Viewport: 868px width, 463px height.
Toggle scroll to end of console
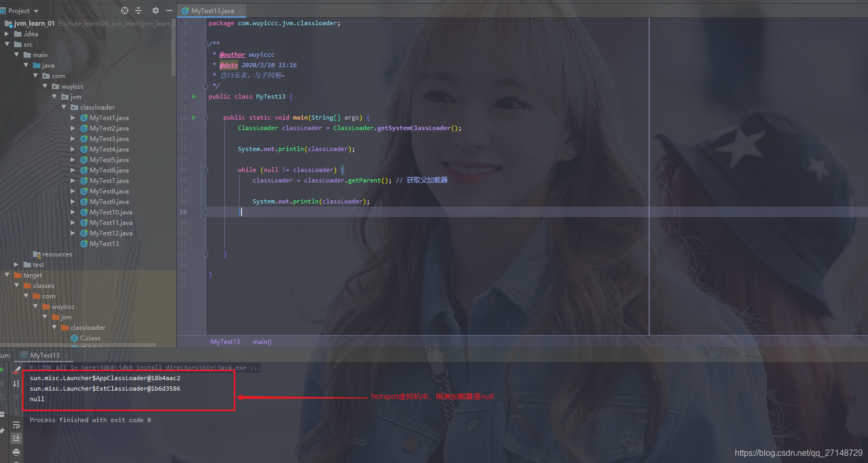[x=16, y=438]
